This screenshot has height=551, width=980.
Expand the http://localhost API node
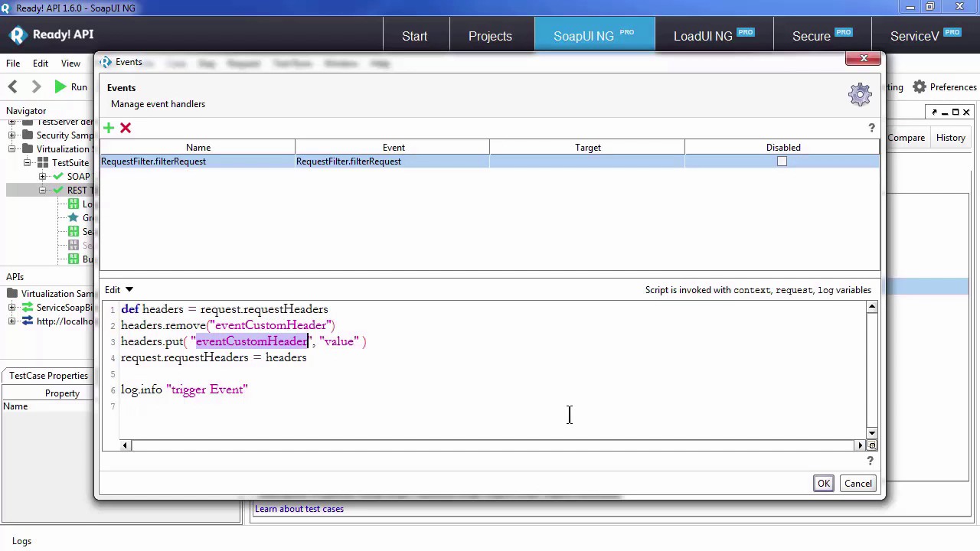pyautogui.click(x=12, y=321)
